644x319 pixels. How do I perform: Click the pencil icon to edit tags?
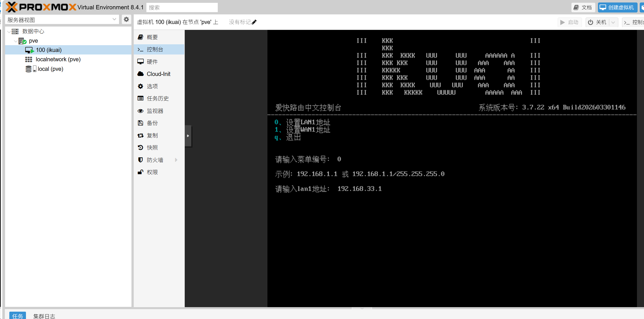click(254, 22)
